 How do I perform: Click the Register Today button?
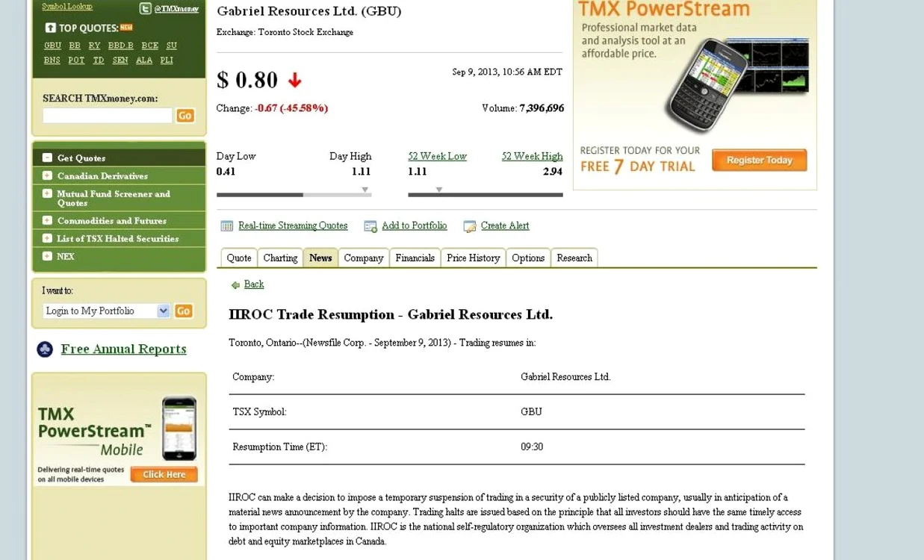[x=759, y=161]
